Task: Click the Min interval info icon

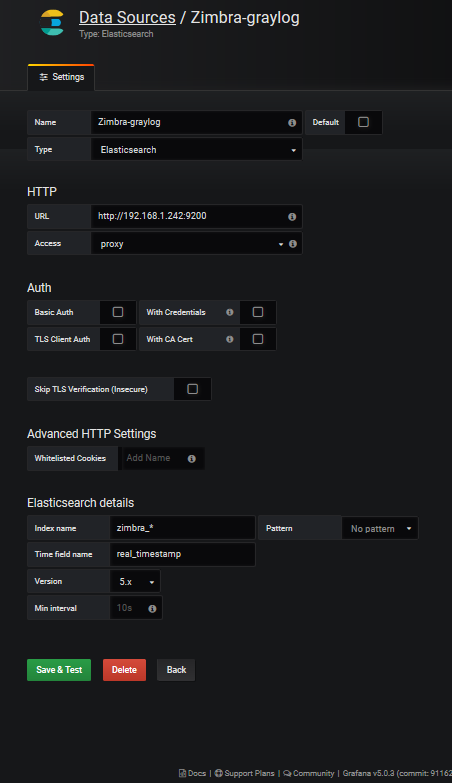Action: point(152,608)
